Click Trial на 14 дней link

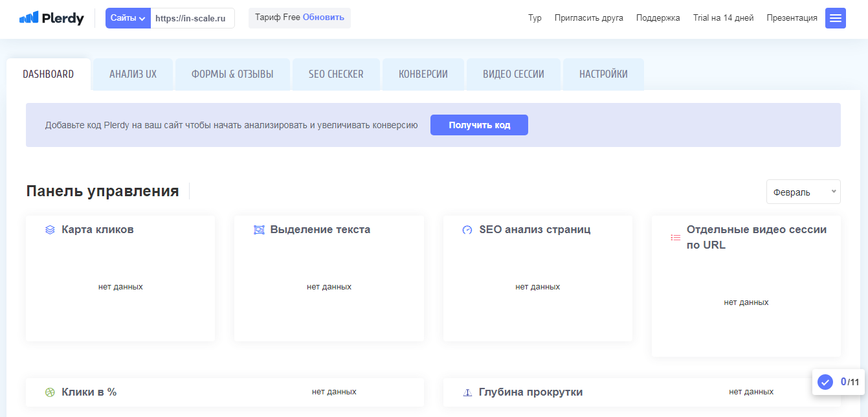723,18
